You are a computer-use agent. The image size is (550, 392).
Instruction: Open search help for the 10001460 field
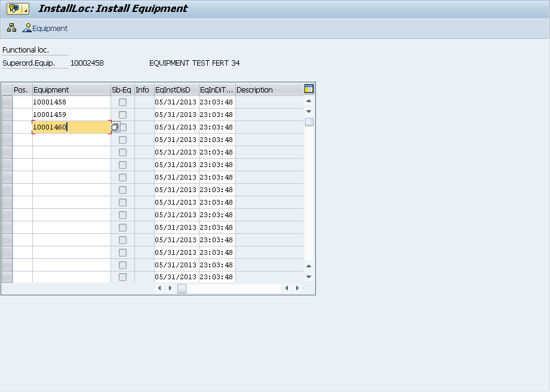click(115, 127)
